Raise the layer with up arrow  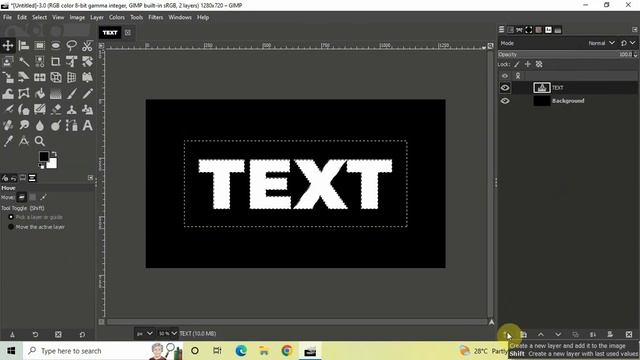pyautogui.click(x=540, y=335)
